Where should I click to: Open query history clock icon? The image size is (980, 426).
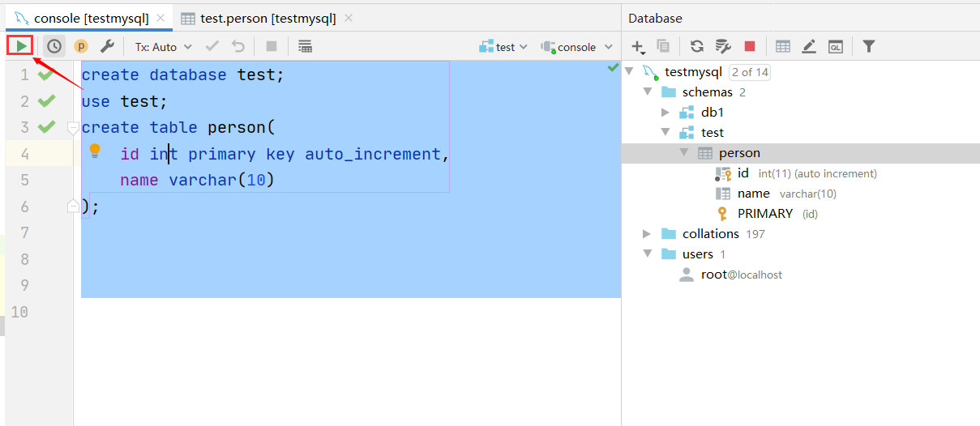click(x=53, y=46)
